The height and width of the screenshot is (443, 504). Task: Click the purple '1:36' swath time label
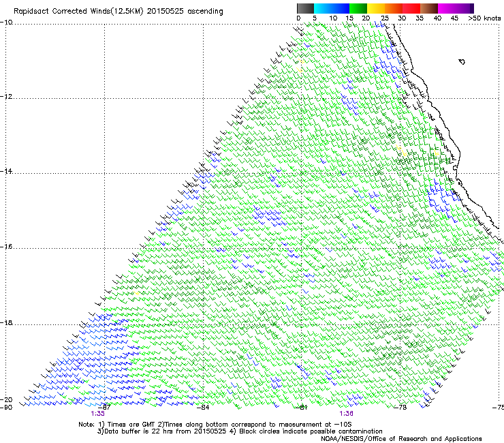[346, 414]
